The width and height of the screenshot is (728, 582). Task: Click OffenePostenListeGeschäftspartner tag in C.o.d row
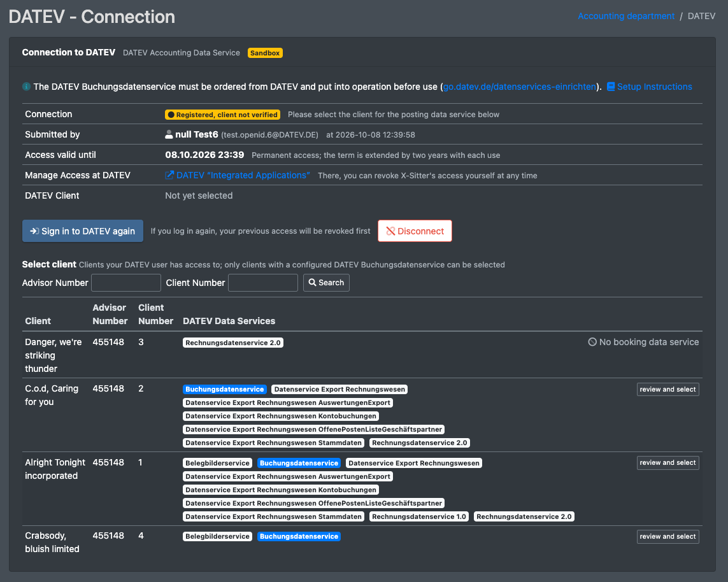(x=314, y=430)
